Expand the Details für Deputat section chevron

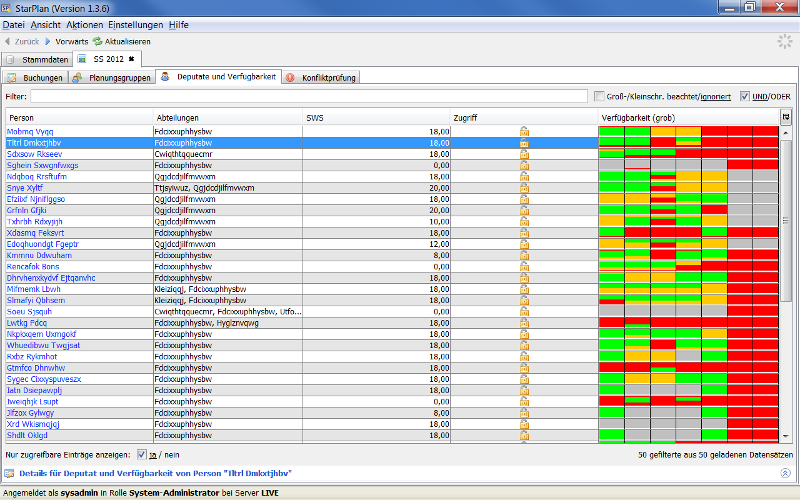[785, 473]
